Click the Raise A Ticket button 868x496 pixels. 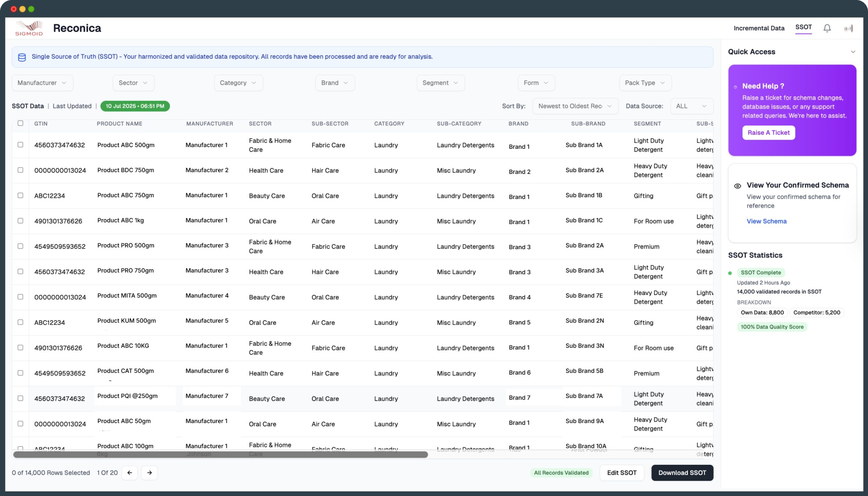(768, 133)
